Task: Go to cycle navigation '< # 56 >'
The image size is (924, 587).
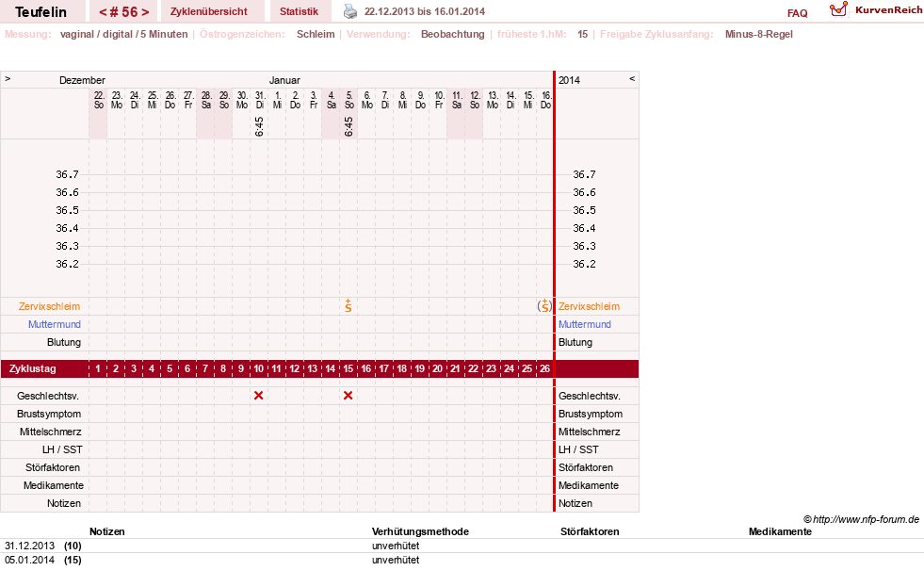Action: [x=123, y=12]
